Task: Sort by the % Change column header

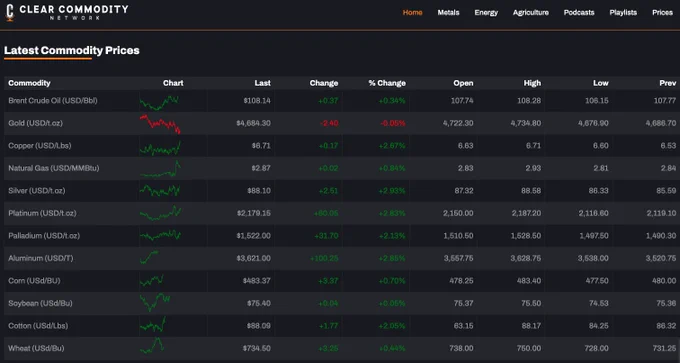Action: 387,83
